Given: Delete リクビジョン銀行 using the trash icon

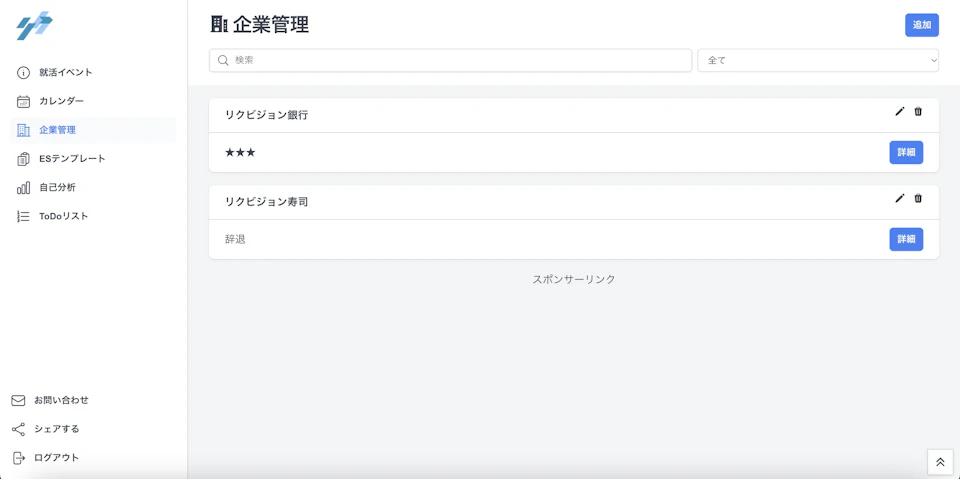Looking at the screenshot, I should (x=918, y=111).
